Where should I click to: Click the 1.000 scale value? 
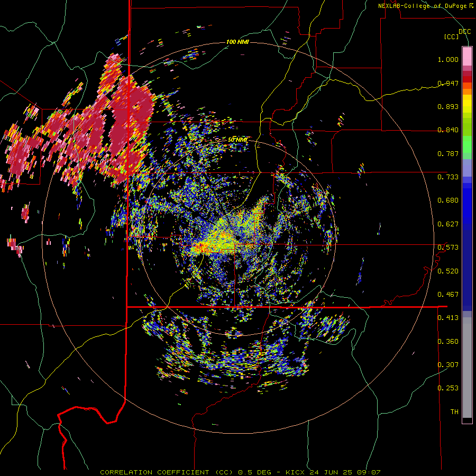pos(448,59)
